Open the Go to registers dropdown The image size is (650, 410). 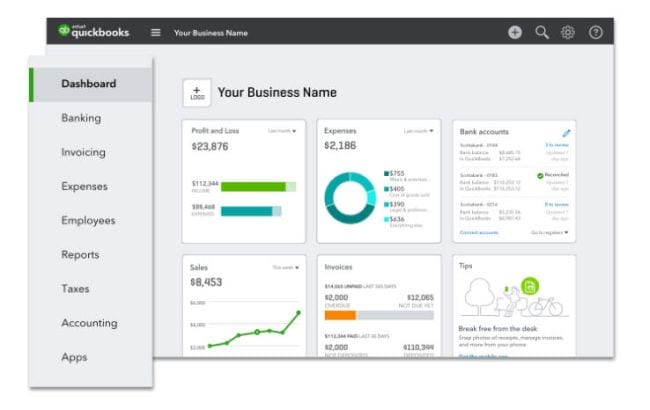(549, 232)
